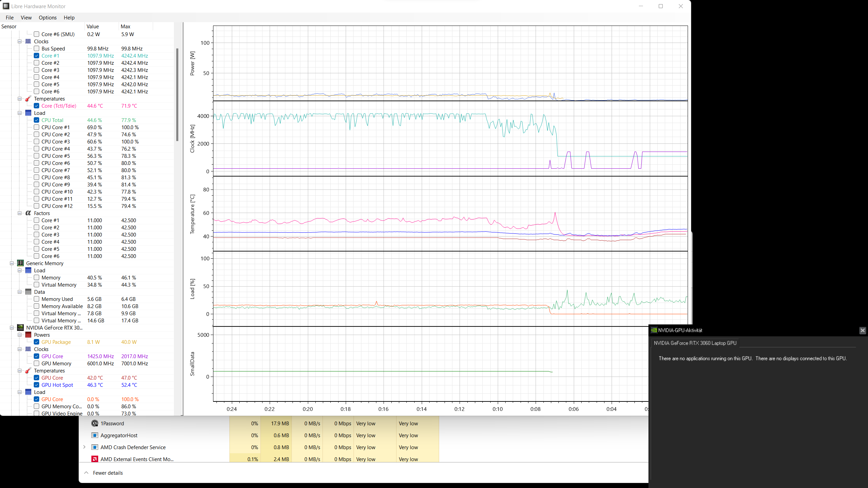Click the Generic Memory chip icon
The image size is (868, 488).
point(20,263)
